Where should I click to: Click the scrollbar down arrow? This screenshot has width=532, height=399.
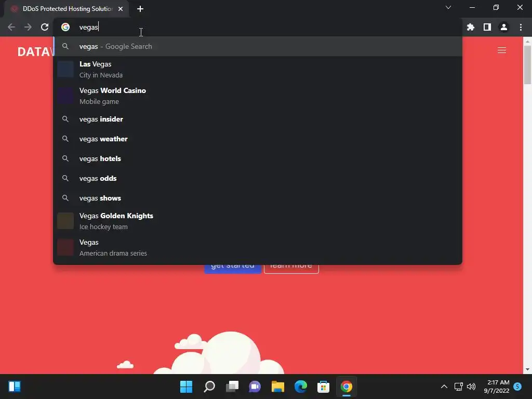527,369
